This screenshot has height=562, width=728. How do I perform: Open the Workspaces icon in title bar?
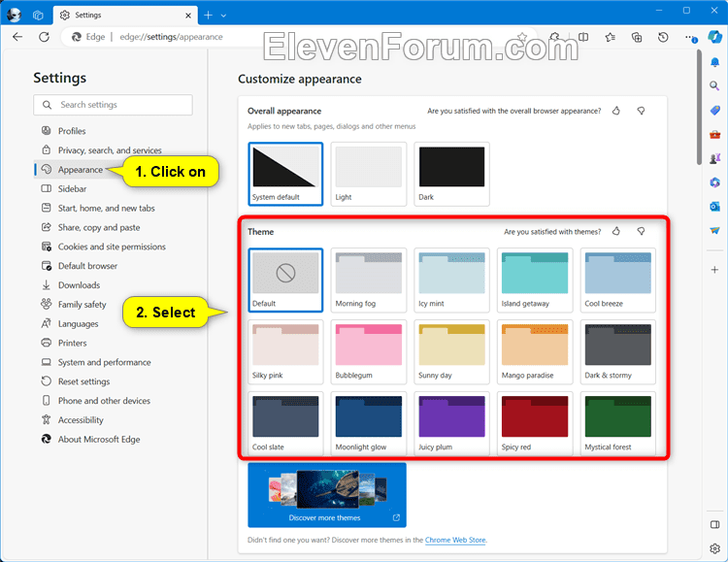(x=38, y=16)
